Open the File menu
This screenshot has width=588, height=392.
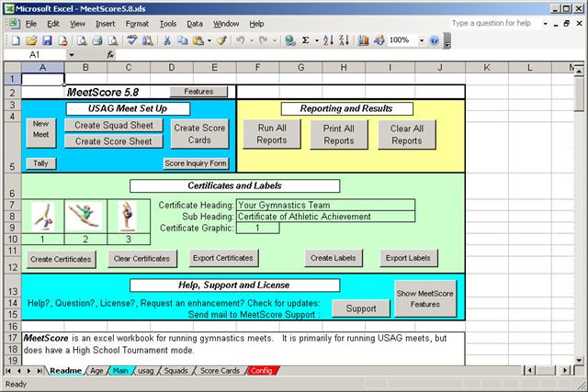30,24
